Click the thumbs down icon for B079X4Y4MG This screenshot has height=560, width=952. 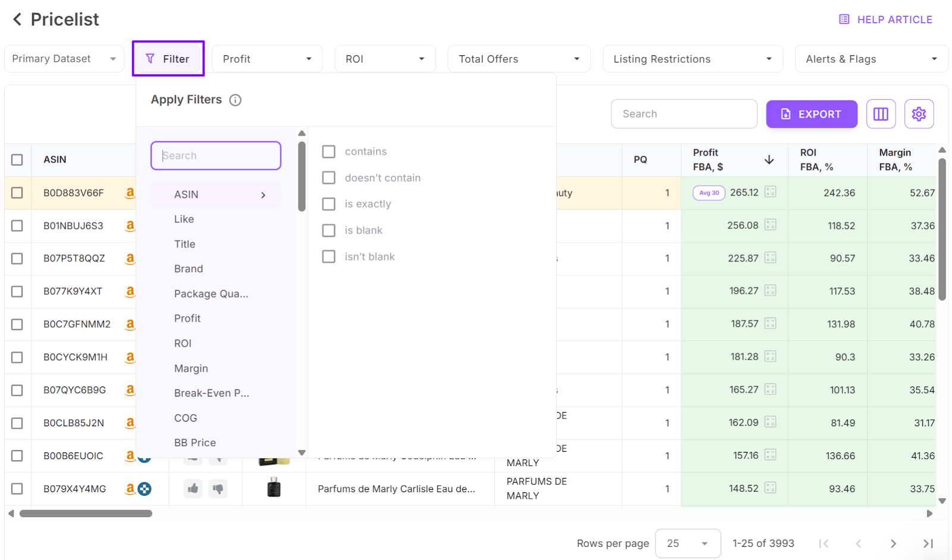(218, 489)
